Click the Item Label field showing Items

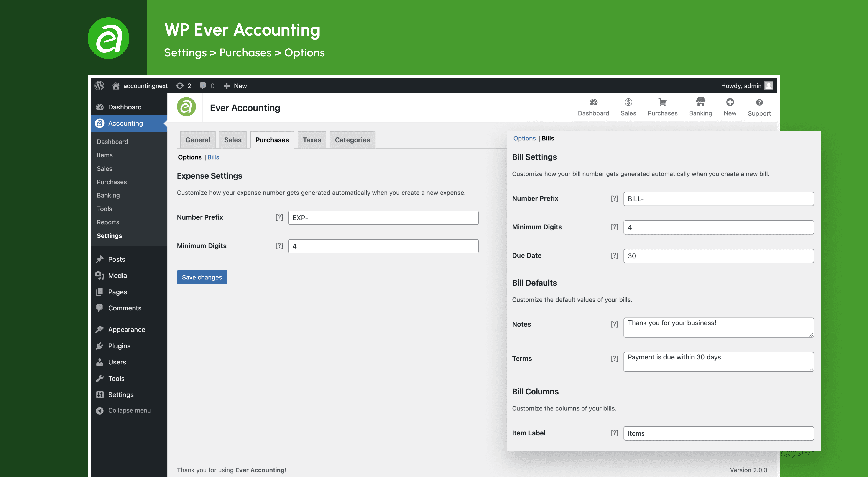718,433
